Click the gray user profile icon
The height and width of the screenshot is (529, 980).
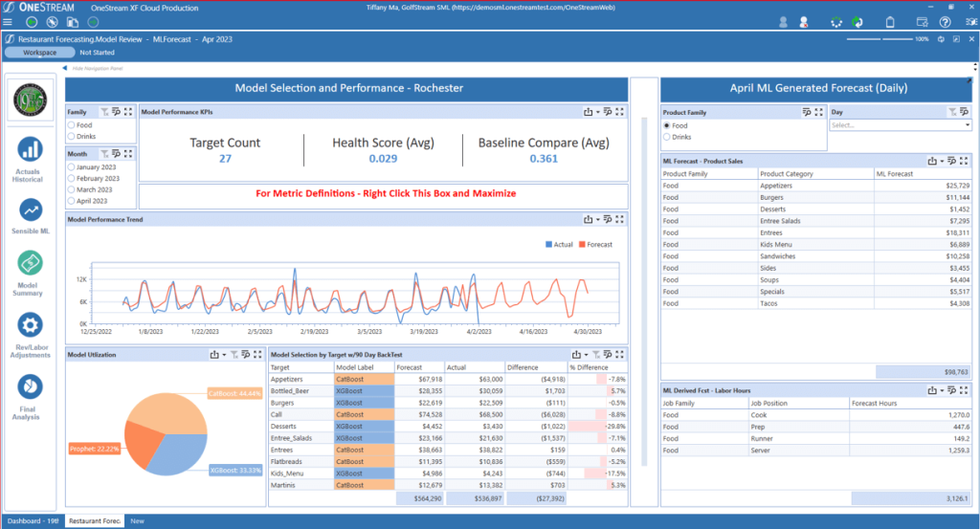point(783,23)
